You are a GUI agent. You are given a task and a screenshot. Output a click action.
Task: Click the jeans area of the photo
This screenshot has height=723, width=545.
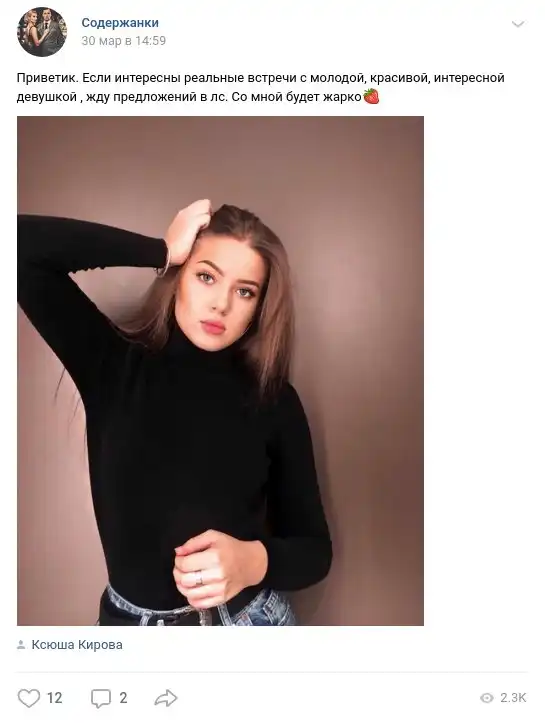click(x=198, y=609)
